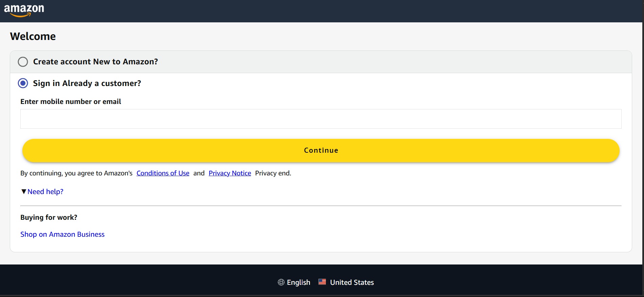Open Shop on Amazon Business link
Screen dimensions: 644x297
(x=62, y=234)
